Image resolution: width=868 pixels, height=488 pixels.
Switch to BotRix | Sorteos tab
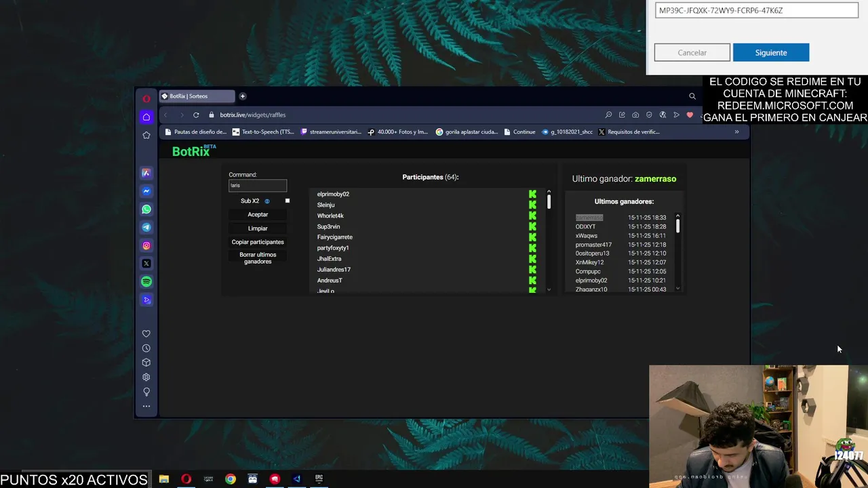click(x=197, y=96)
